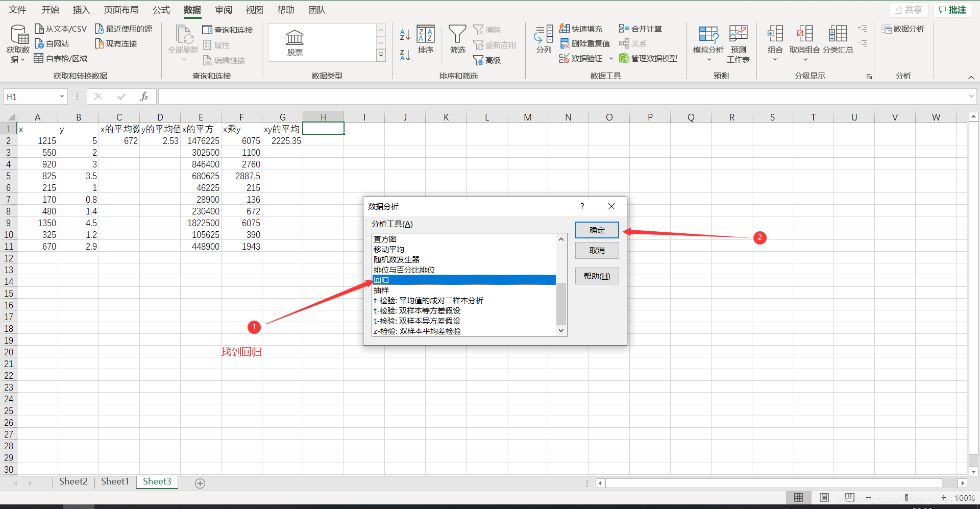Switch to Page Layout view in status bar
Image resolution: width=980 pixels, height=509 pixels.
[824, 498]
